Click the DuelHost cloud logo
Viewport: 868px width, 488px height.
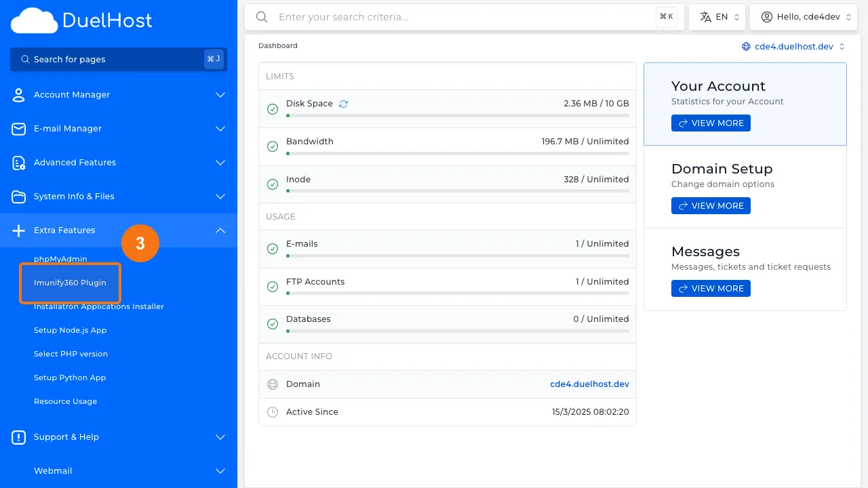point(34,21)
